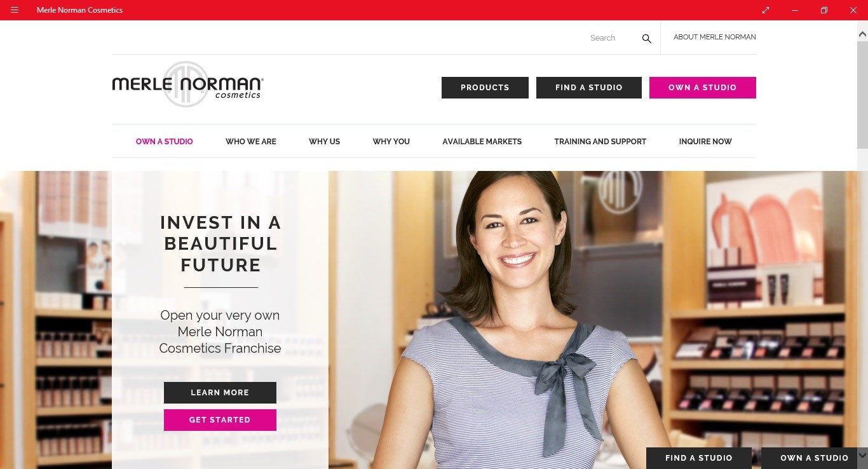Click the pink Get Started button

(220, 420)
